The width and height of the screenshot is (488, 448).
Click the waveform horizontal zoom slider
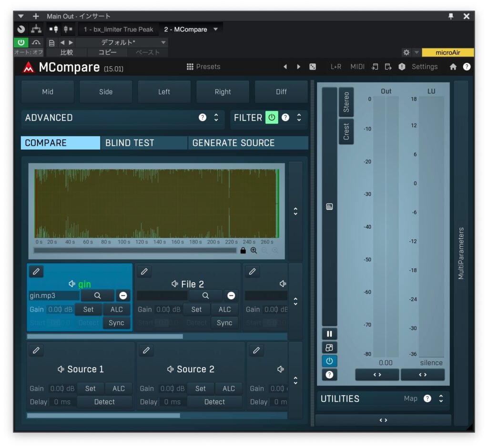click(135, 250)
